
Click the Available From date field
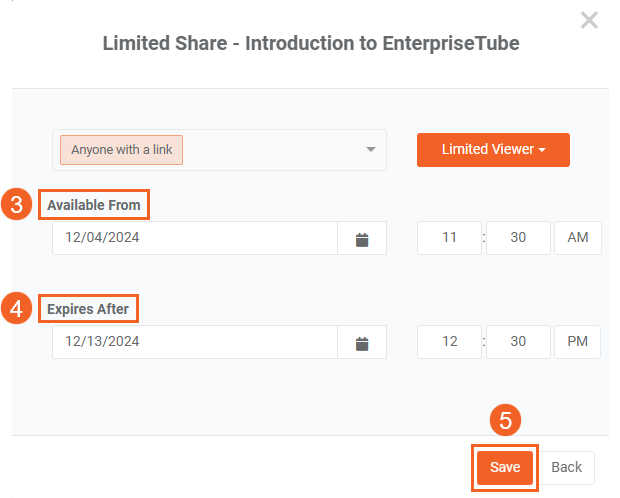click(195, 239)
